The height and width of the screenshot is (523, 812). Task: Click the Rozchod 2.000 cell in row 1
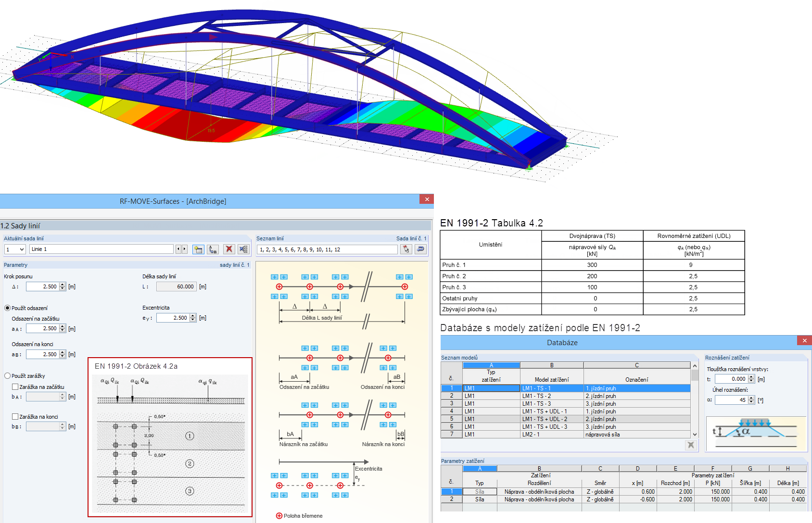coord(675,492)
